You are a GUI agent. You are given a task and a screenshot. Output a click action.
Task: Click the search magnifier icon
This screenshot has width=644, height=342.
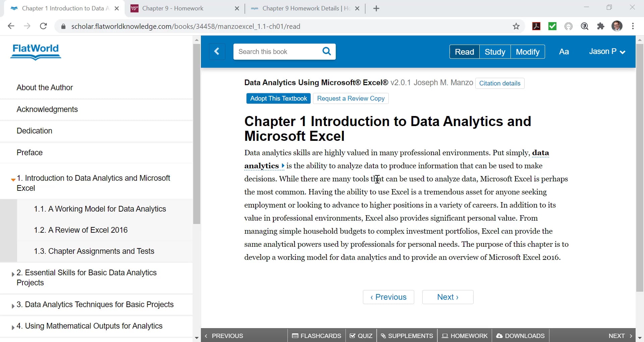(x=326, y=51)
